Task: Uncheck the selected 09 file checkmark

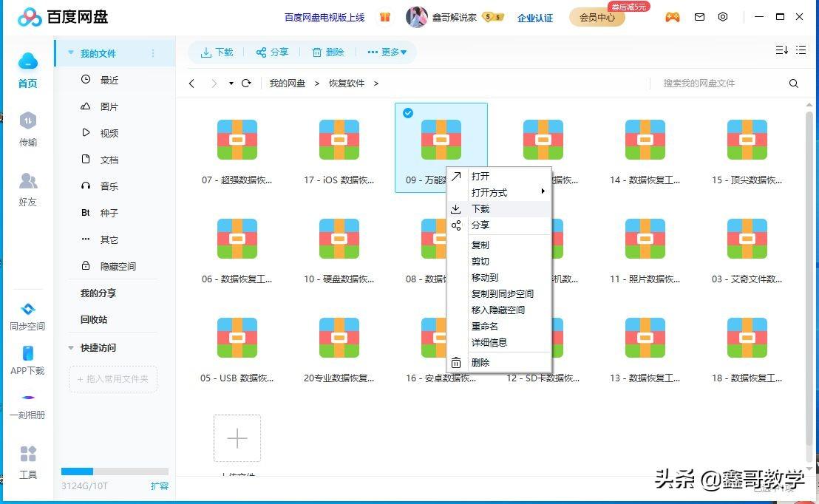Action: (x=408, y=113)
